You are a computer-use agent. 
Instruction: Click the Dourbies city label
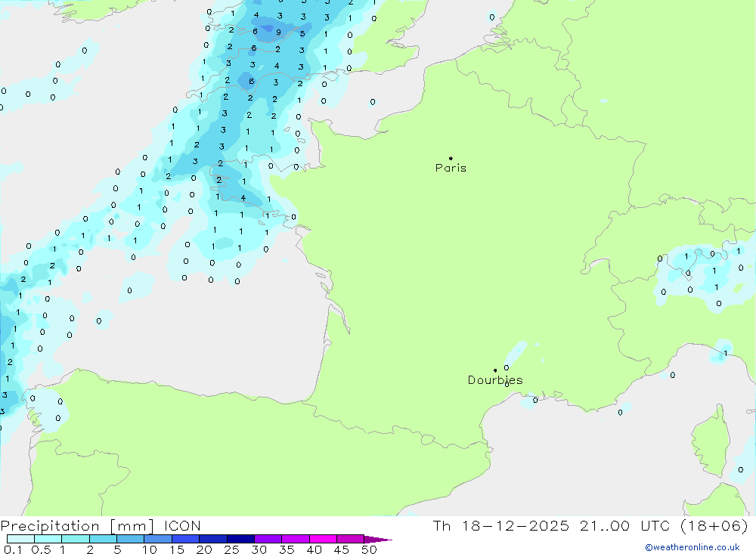pyautogui.click(x=495, y=380)
